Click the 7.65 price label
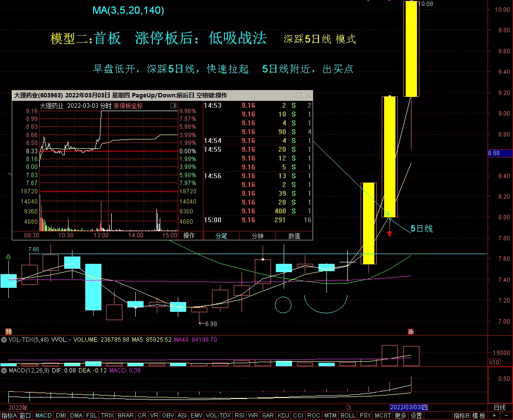Viewport: 513px width, 420px height. [34, 249]
